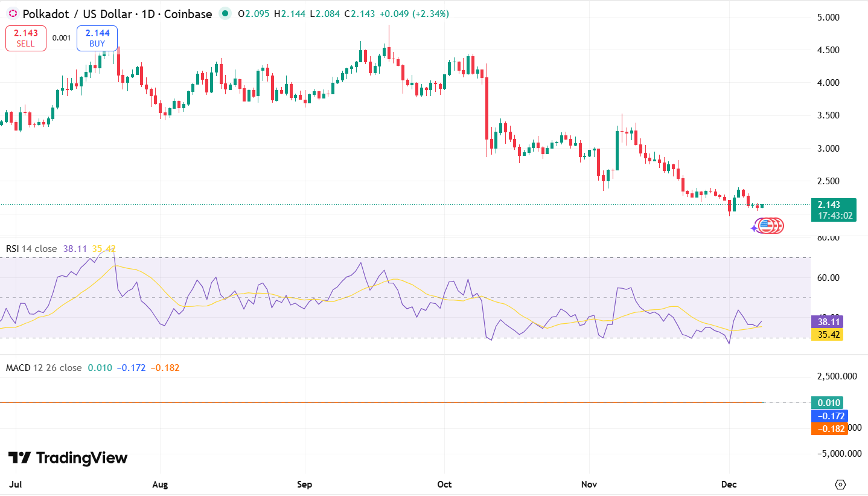This screenshot has height=496, width=868.
Task: Click the current price label 2.143
Action: pyautogui.click(x=834, y=210)
